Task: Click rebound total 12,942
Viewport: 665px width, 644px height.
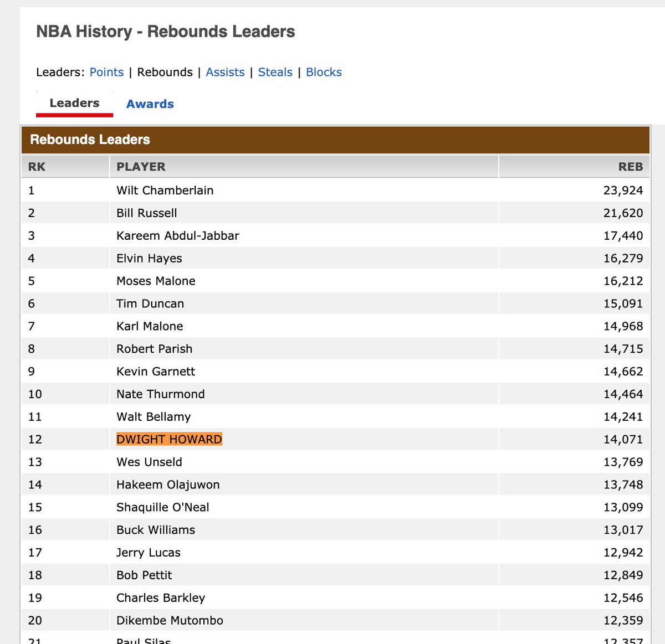Action: [x=623, y=553]
